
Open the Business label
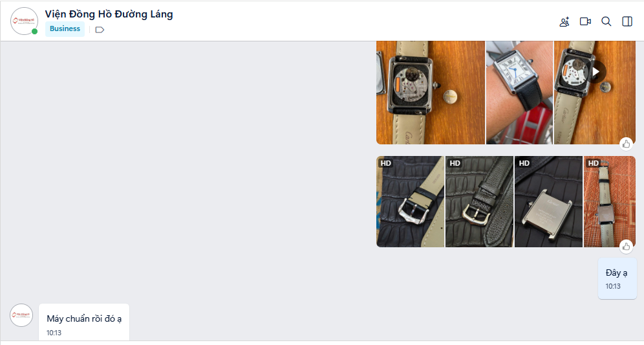click(x=65, y=28)
